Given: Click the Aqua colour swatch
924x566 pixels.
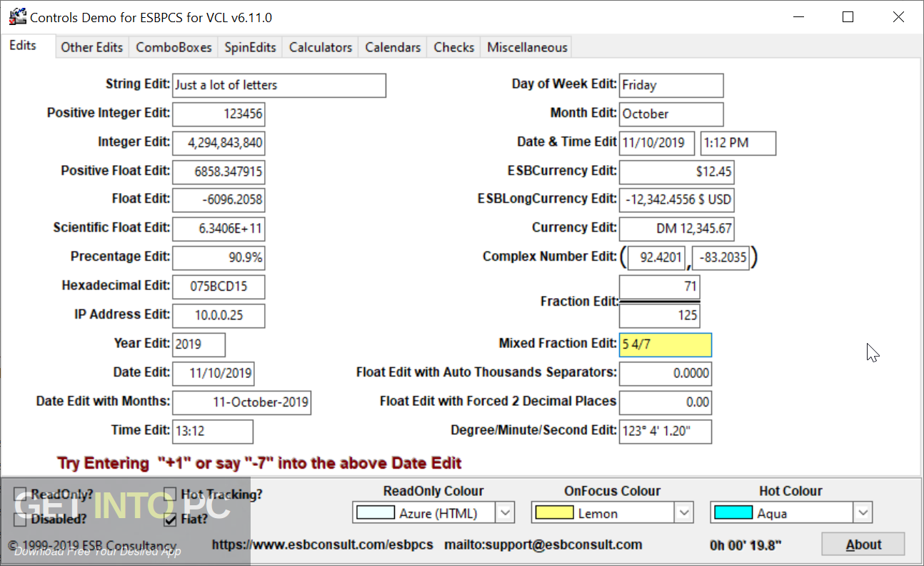Looking at the screenshot, I should point(733,512).
